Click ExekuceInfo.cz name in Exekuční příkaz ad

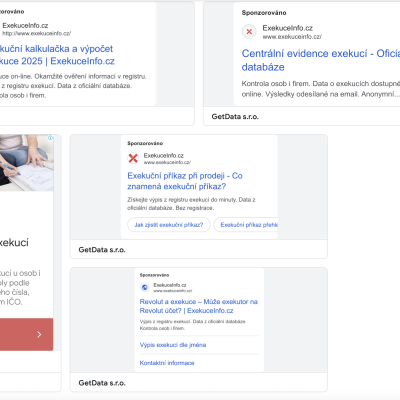(164, 155)
